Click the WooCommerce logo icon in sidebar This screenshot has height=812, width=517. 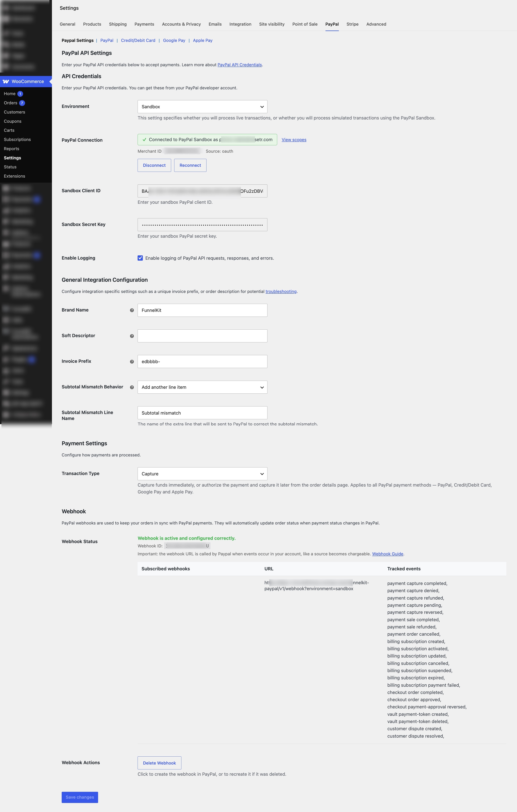click(x=6, y=81)
